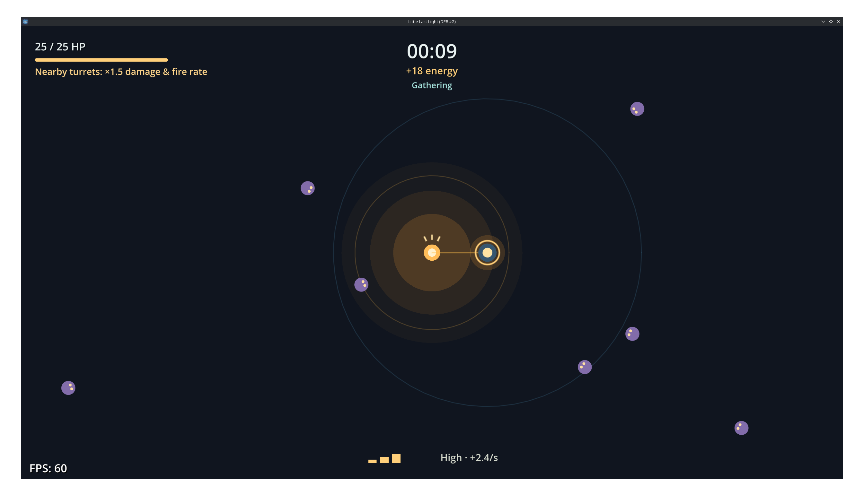Target the purple orb left of the light
Screen dimensions: 864x504
tap(308, 188)
